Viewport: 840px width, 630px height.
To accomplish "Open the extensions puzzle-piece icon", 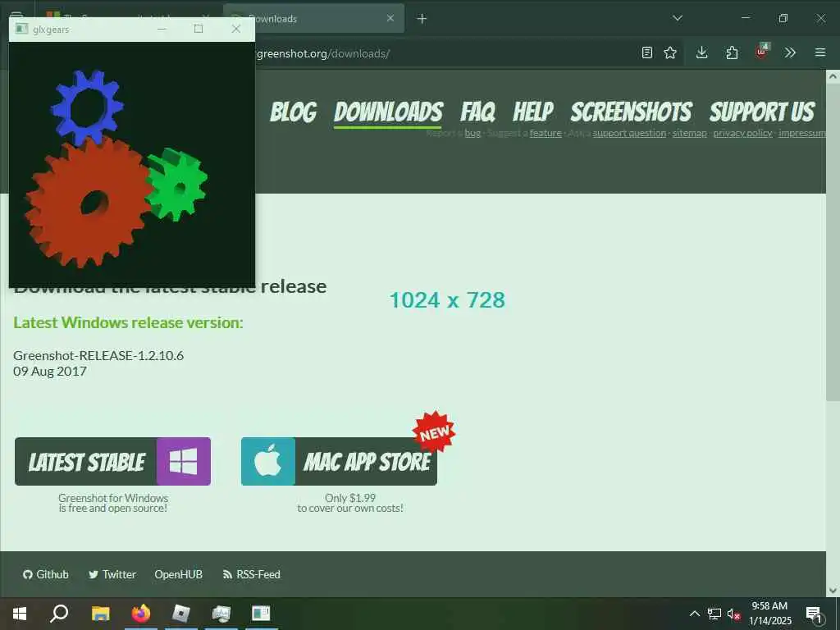I will pos(732,52).
